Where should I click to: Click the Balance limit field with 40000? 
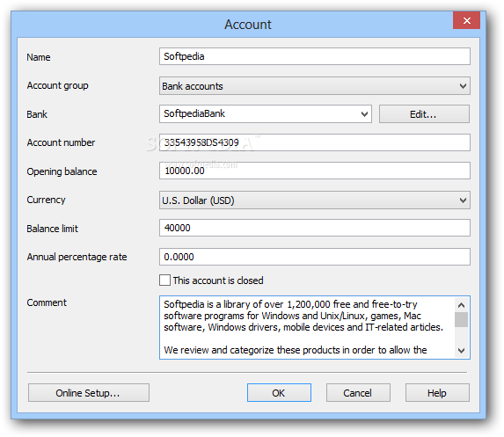point(314,228)
